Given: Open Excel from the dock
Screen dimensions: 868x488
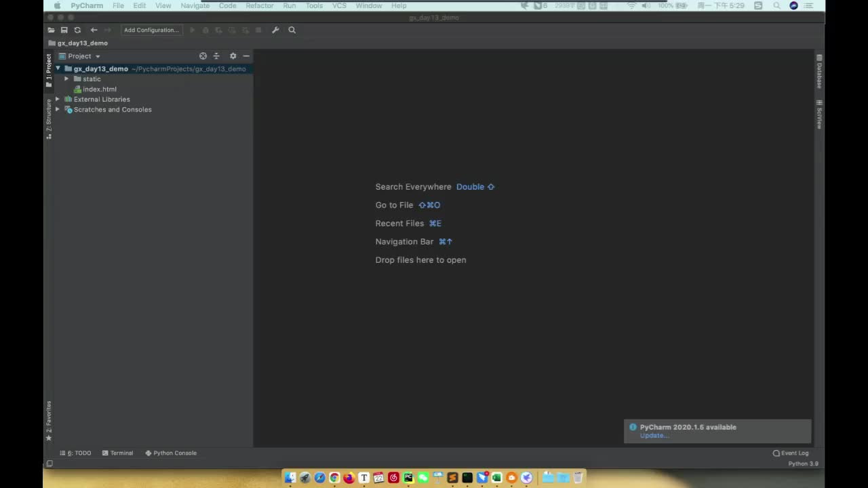Looking at the screenshot, I should tap(496, 478).
